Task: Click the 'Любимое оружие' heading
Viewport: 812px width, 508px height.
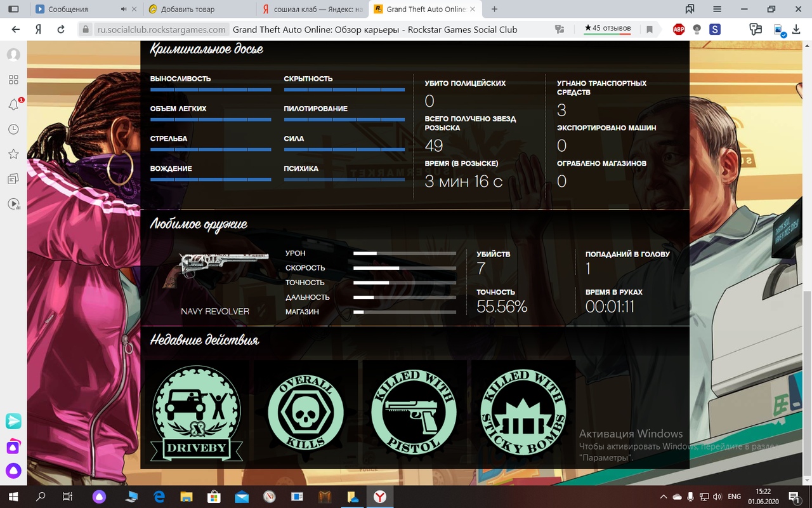Action: coord(199,224)
